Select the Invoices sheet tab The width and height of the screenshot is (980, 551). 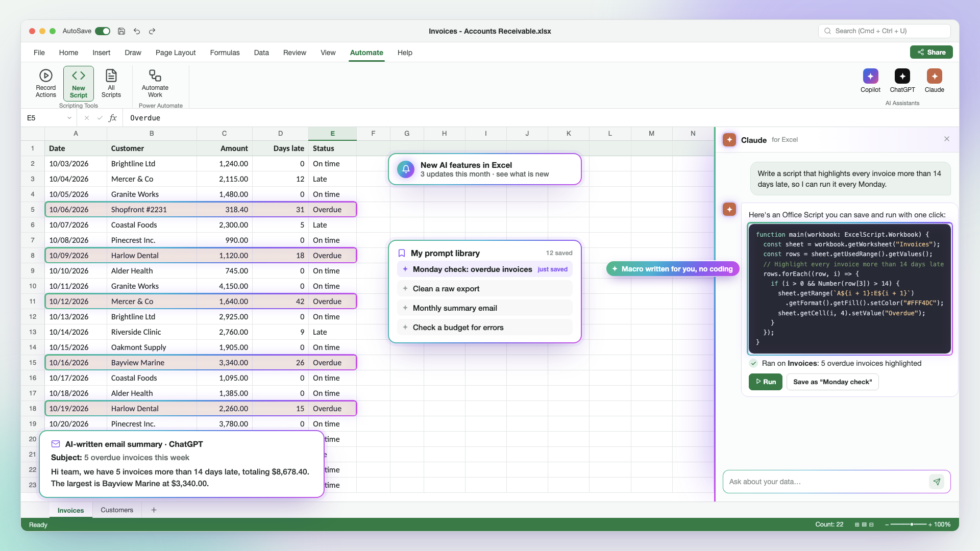click(x=70, y=510)
